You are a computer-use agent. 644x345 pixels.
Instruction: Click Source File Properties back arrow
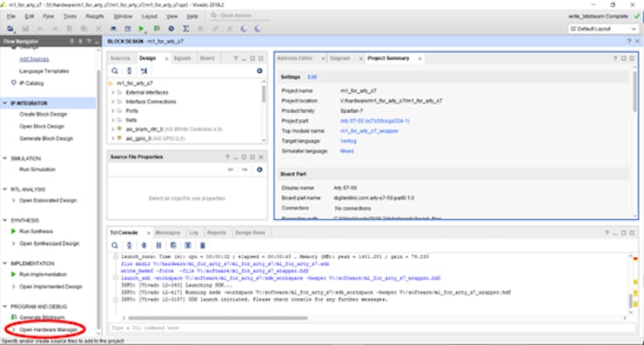tap(231, 169)
